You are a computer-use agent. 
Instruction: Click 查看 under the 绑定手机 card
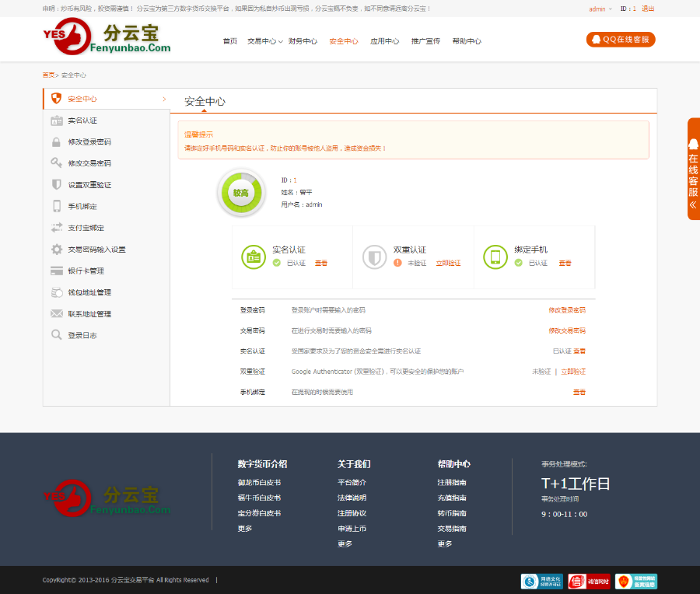coord(565,263)
